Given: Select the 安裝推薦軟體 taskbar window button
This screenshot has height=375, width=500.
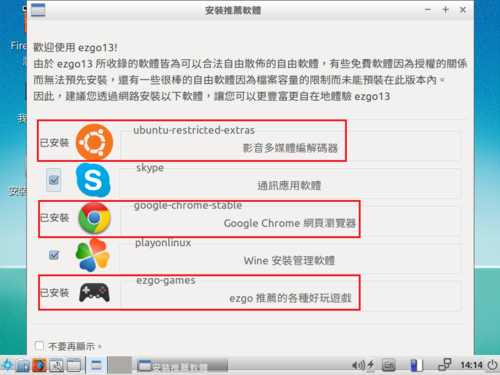Looking at the screenshot, I should tap(182, 366).
